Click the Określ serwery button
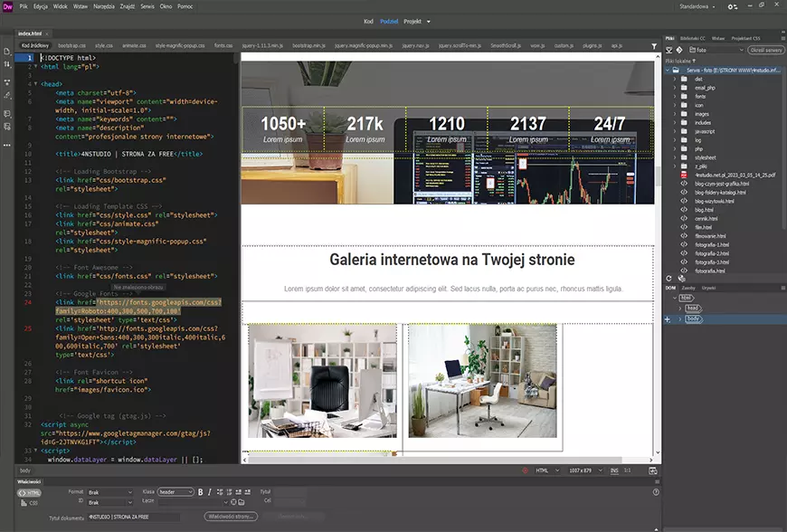Viewport: 787px width, 532px height. (x=766, y=50)
